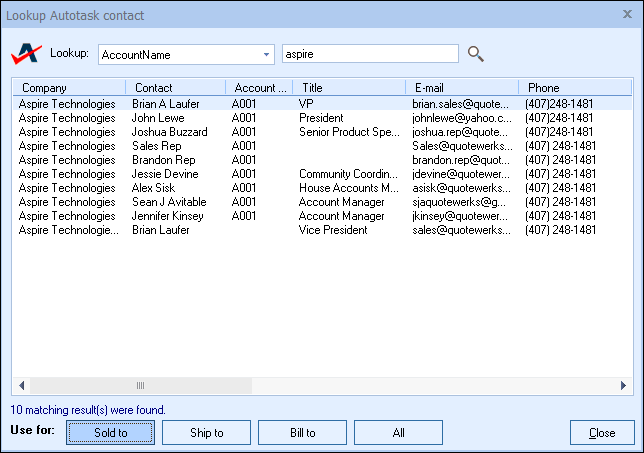Open the AccountName lookup dropdown
644x453 pixels.
[x=266, y=54]
